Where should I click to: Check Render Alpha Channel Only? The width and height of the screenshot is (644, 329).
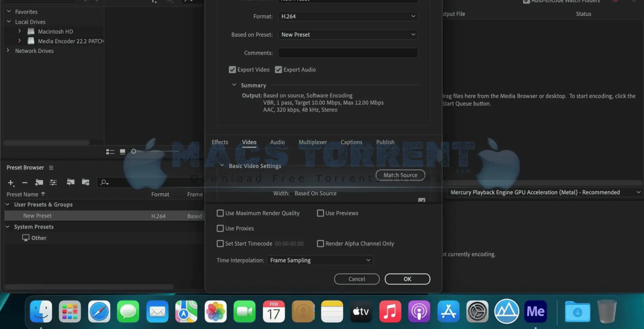(320, 243)
